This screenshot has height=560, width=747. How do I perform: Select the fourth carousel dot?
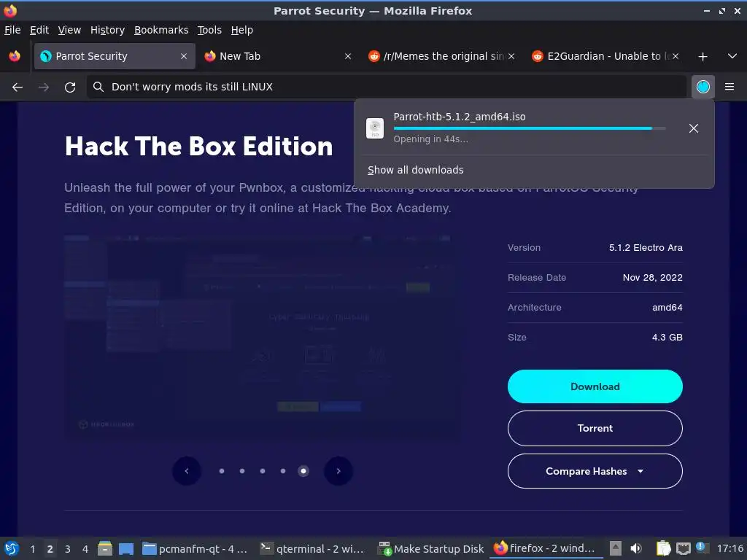click(x=283, y=471)
